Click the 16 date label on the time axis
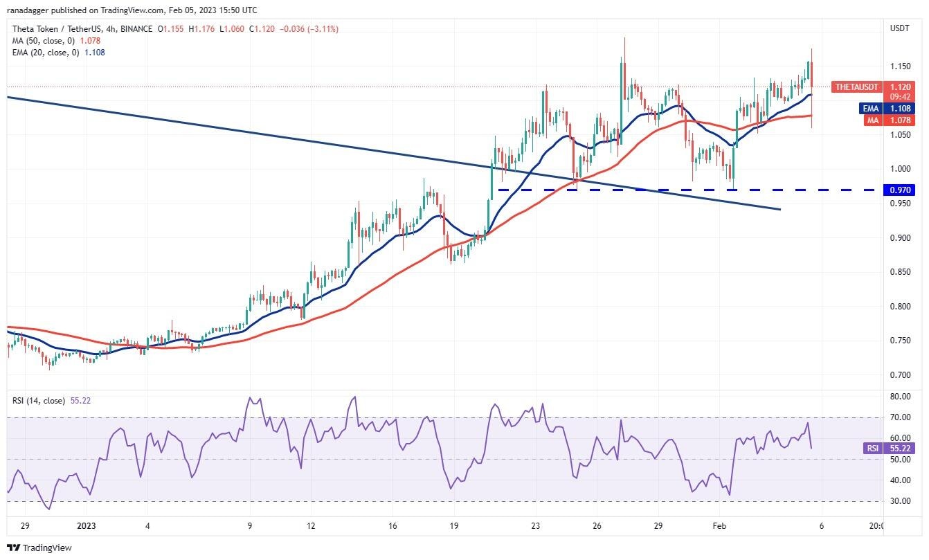929x560 pixels. point(393,525)
